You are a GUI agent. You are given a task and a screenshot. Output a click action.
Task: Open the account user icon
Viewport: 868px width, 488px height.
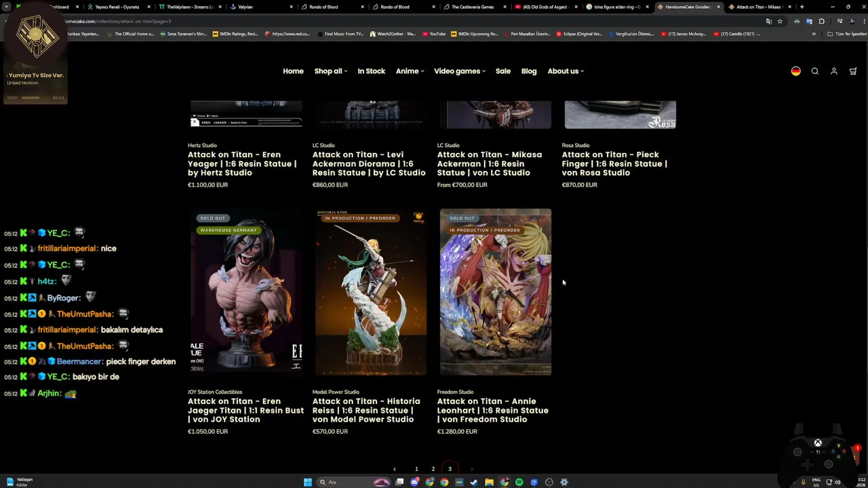(834, 71)
